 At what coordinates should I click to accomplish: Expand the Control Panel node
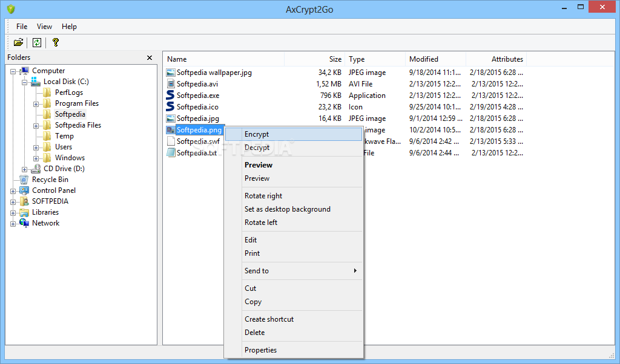pos(13,191)
